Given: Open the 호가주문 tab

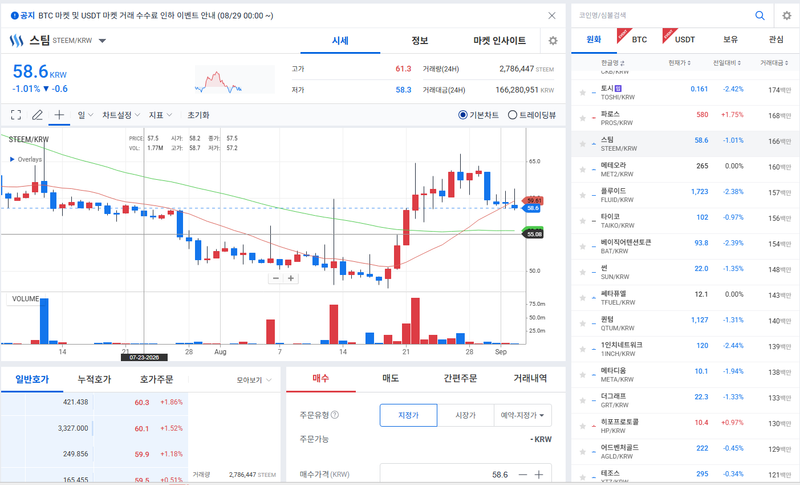Looking at the screenshot, I should [x=157, y=379].
